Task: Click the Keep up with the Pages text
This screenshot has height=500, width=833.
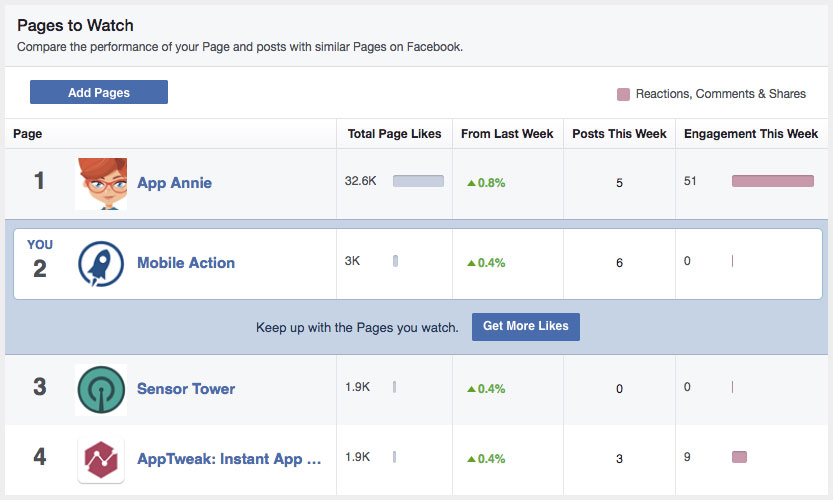Action: [x=357, y=328]
